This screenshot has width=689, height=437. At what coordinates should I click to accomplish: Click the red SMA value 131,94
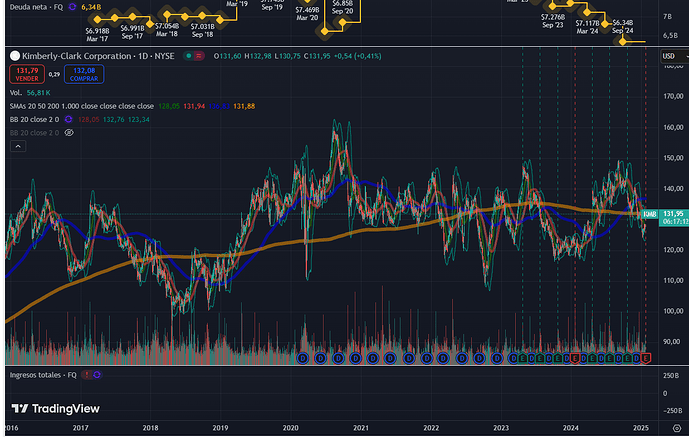194,106
